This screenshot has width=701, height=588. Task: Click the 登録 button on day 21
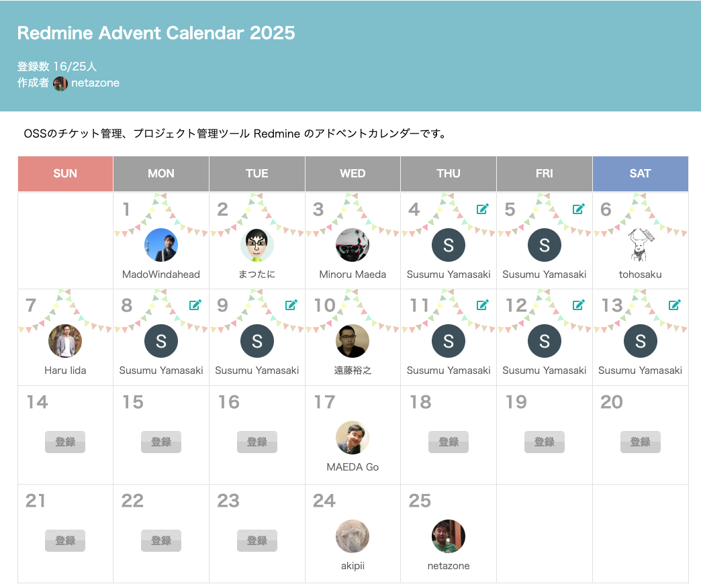tap(65, 540)
